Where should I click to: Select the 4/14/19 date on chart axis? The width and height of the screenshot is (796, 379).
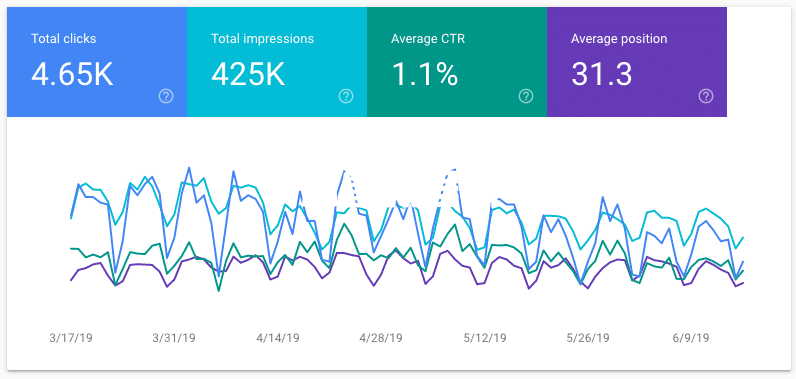279,338
